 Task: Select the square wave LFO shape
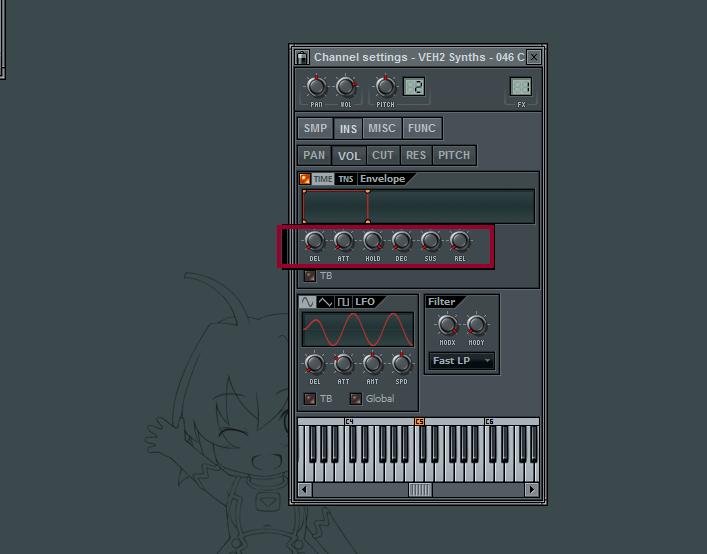point(343,302)
